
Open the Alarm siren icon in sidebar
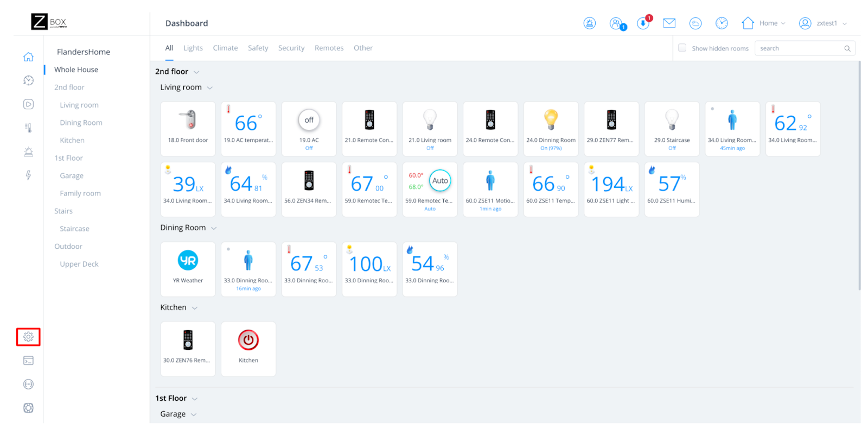(x=28, y=152)
